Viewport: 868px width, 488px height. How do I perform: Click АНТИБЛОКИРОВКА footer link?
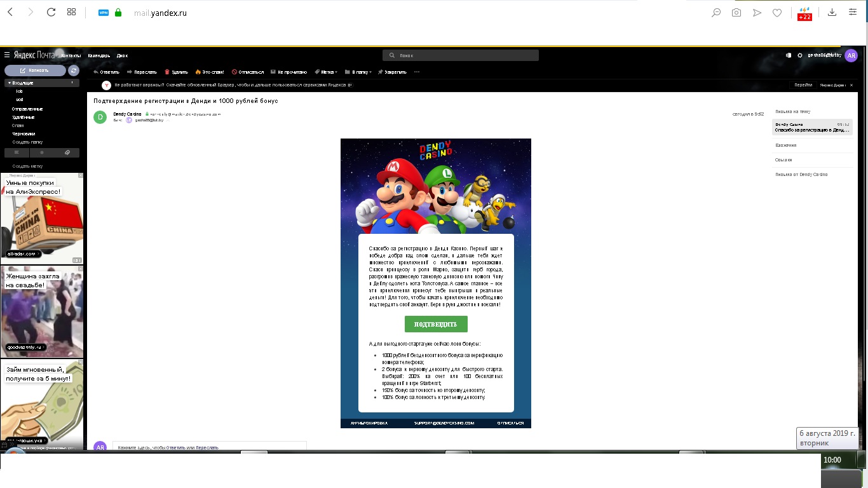[x=369, y=423]
